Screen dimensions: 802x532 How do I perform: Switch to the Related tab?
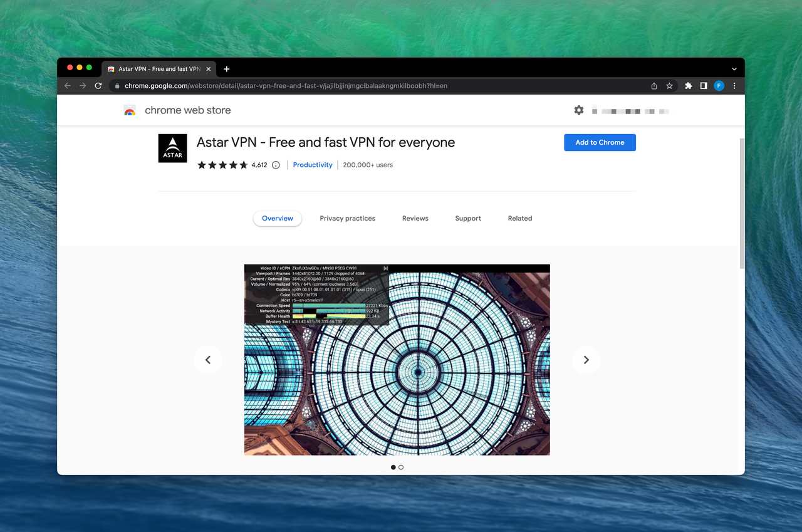pos(520,218)
